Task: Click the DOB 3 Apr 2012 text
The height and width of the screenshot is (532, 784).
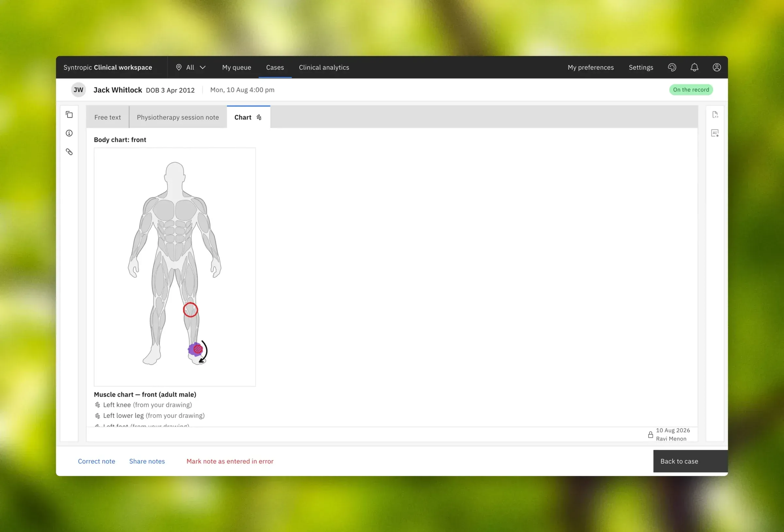Action: pyautogui.click(x=171, y=90)
